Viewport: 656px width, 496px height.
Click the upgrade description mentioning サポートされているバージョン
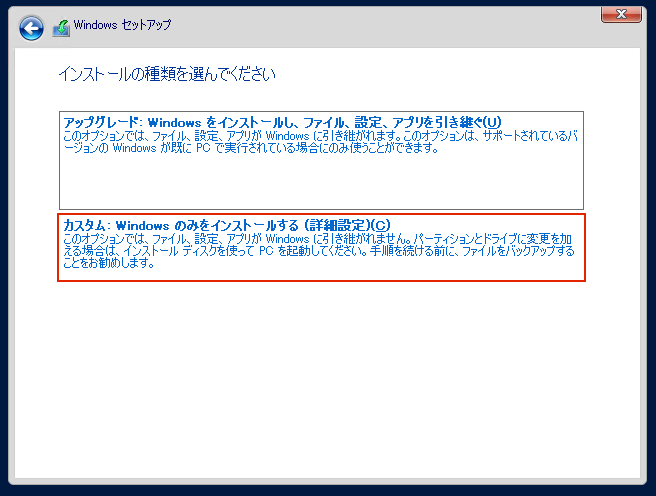coord(320,142)
